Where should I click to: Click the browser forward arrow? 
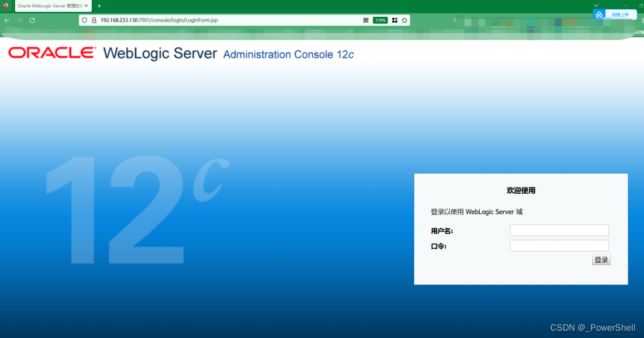[x=19, y=20]
